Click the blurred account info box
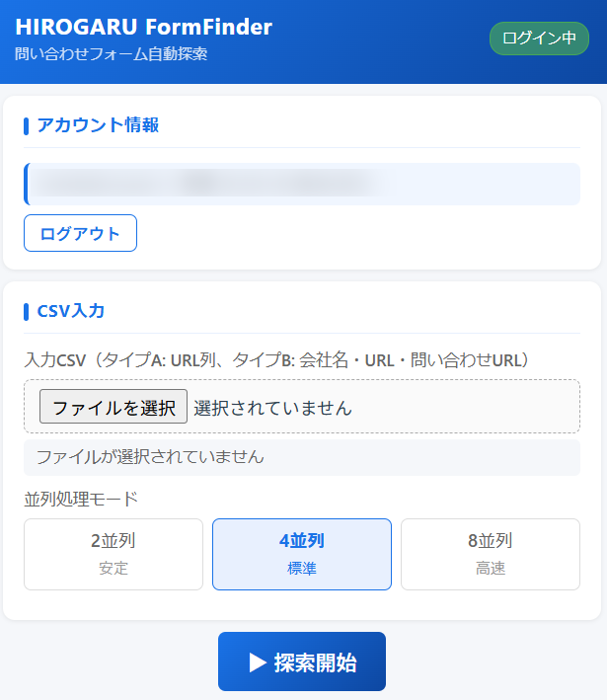Viewport: 607px width, 700px height. [x=302, y=184]
